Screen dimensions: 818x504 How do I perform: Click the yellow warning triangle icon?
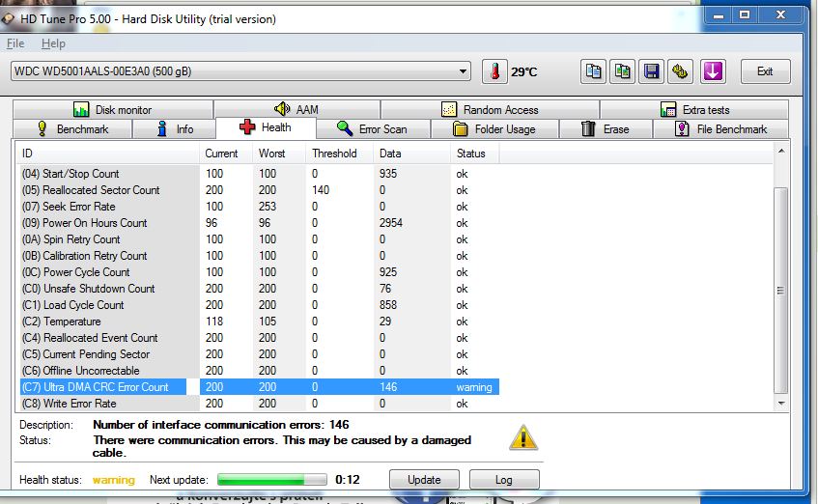(523, 437)
